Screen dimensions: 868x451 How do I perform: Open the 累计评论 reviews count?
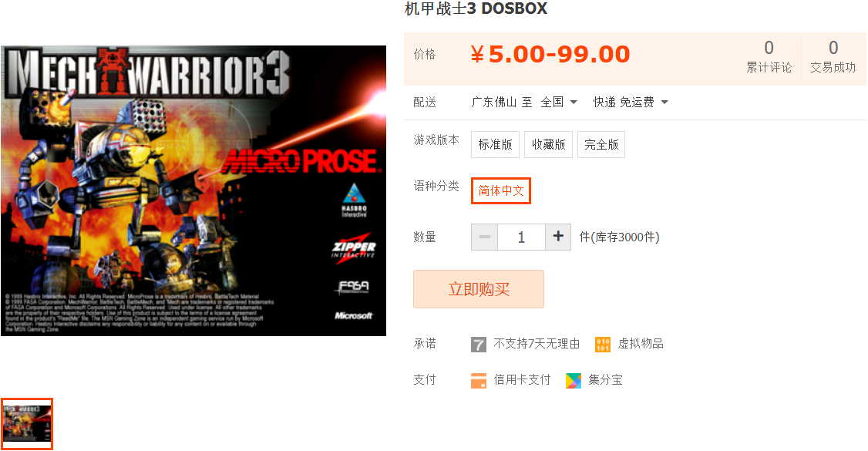tap(769, 56)
